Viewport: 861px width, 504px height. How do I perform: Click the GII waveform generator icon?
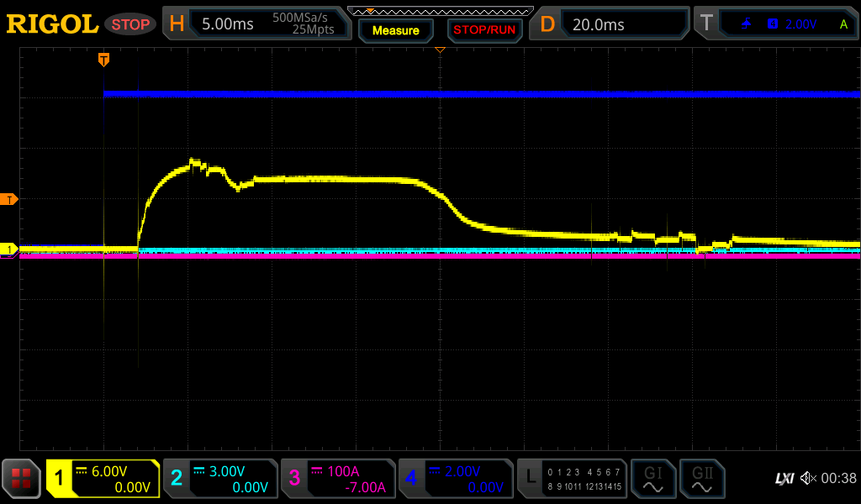click(702, 479)
